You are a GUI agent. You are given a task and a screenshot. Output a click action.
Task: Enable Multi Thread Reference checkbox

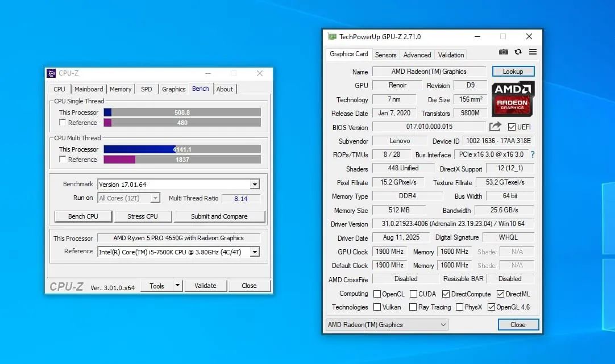(63, 159)
